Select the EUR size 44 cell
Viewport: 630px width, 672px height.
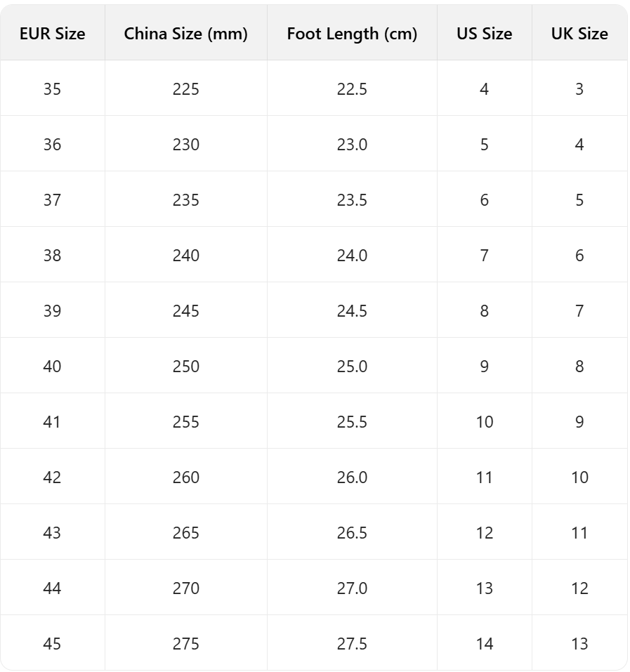(x=52, y=588)
